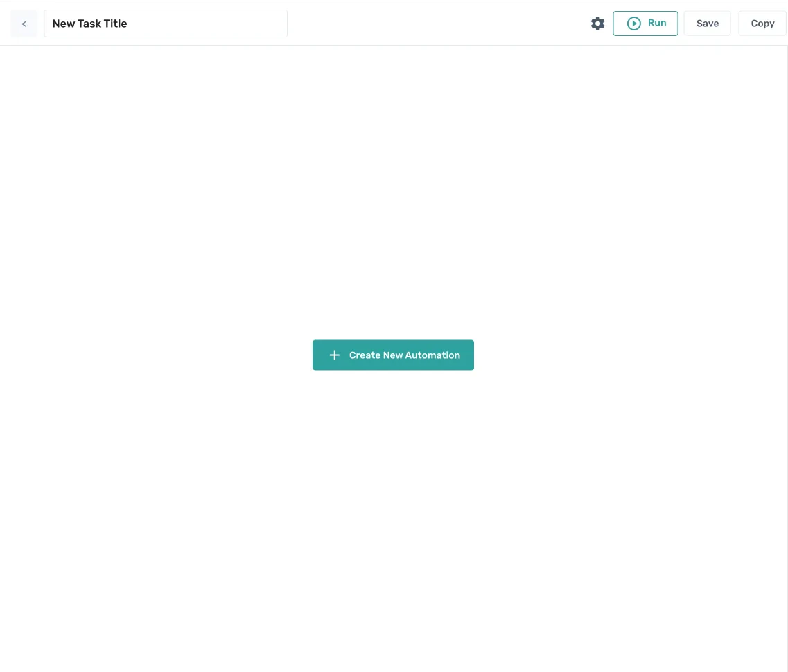Viewport: 788px width, 672px height.
Task: Start the automation with the Run control
Action: pos(645,23)
